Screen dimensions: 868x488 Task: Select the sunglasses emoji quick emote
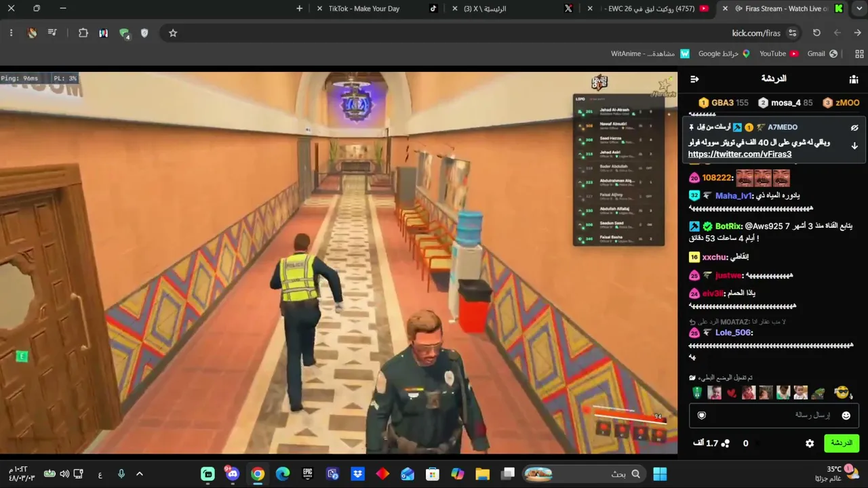click(842, 392)
